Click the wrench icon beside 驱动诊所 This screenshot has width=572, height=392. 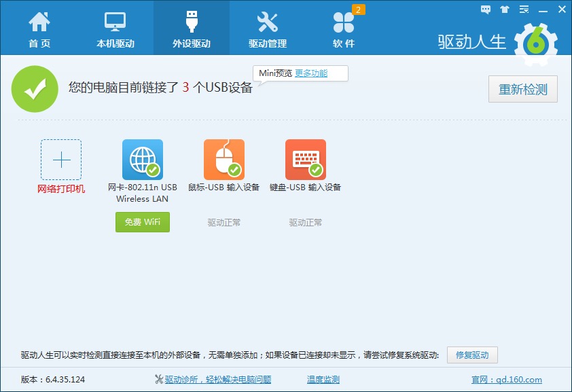[159, 380]
